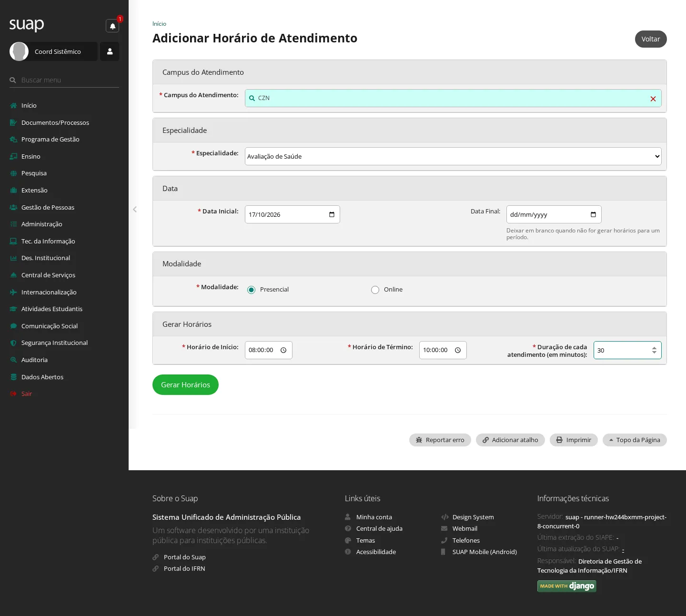Open the Minha conta footer link
The width and height of the screenshot is (686, 616).
[374, 517]
